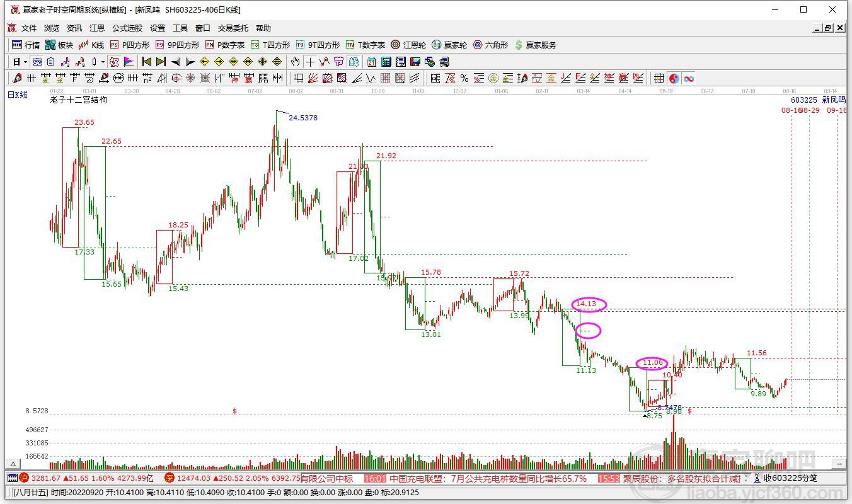The height and width of the screenshot is (504, 852).
Task: Click the 收603225分笔 status entry
Action: pyautogui.click(x=790, y=479)
